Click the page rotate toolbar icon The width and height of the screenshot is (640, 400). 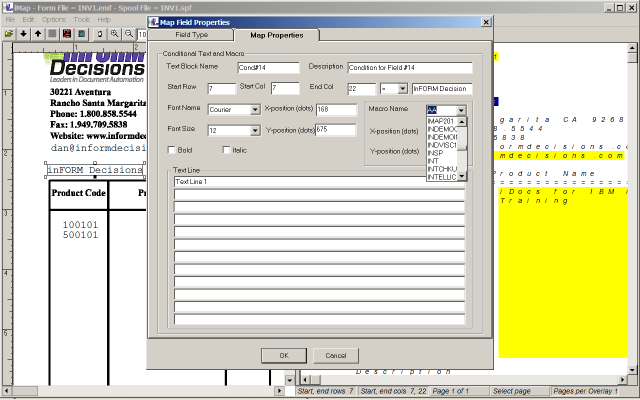pyautogui.click(x=99, y=33)
